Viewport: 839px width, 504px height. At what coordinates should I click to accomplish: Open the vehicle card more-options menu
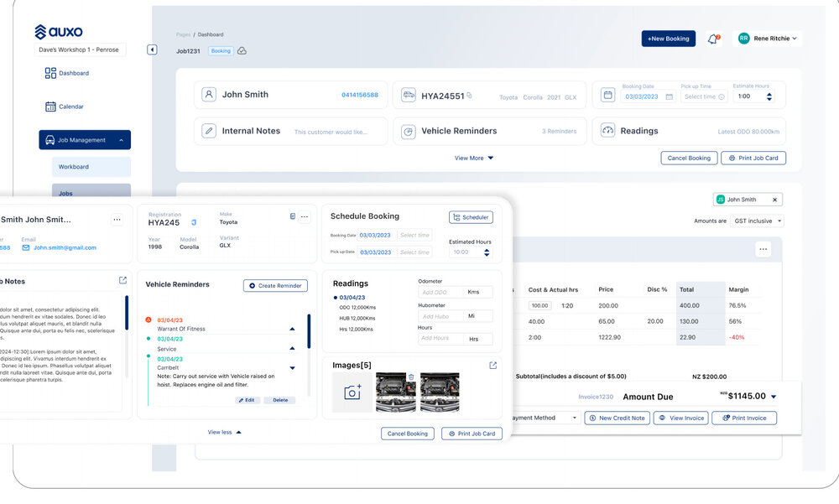pos(305,216)
